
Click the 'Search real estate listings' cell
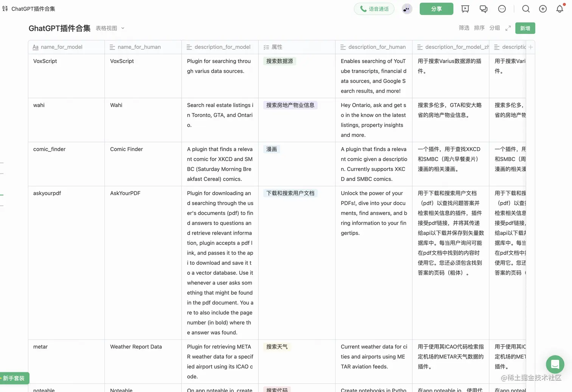(220, 120)
